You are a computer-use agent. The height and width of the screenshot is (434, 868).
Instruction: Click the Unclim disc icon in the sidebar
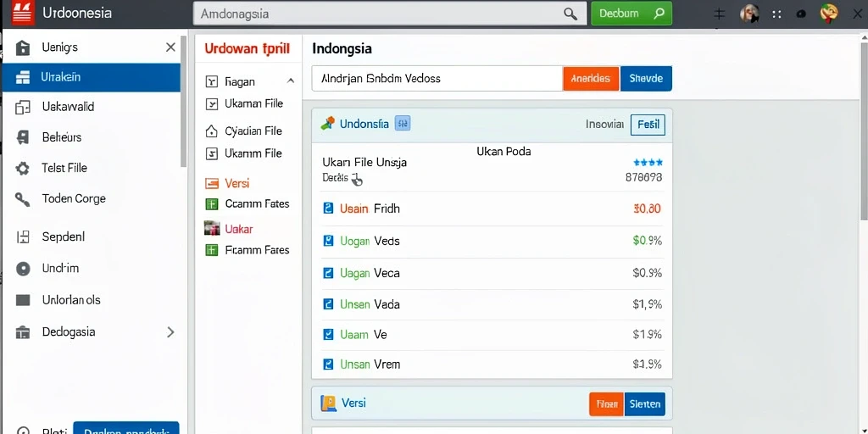[x=23, y=269]
